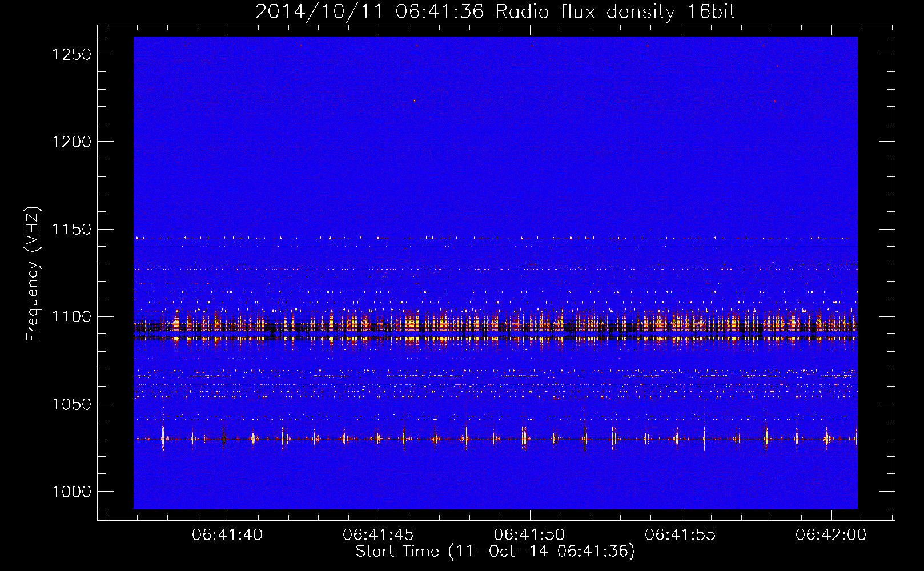Click the 1100 frequency tick label
Viewport: 924px width, 571px height.
pyautogui.click(x=71, y=317)
